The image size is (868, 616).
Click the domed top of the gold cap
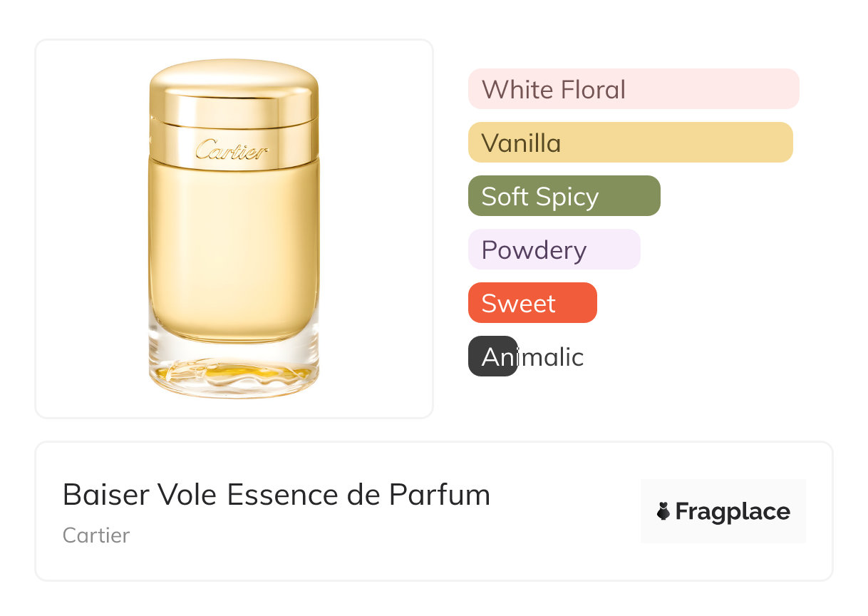[x=233, y=75]
